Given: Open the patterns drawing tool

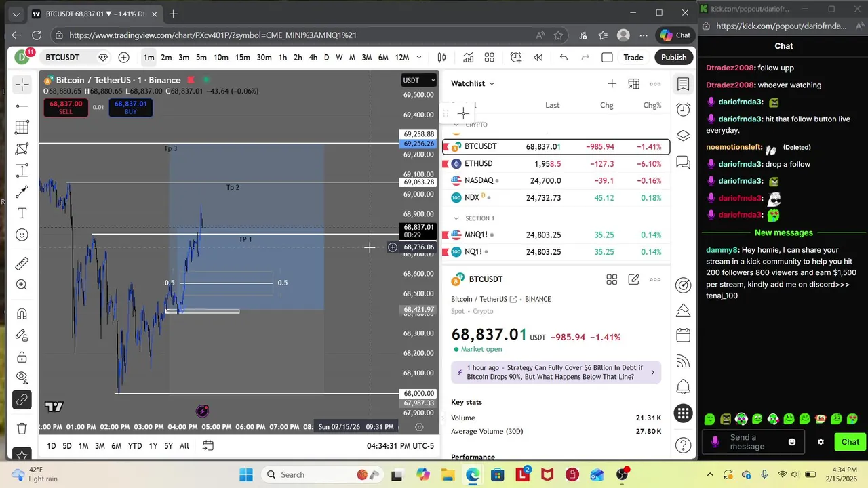Looking at the screenshot, I should click(22, 148).
